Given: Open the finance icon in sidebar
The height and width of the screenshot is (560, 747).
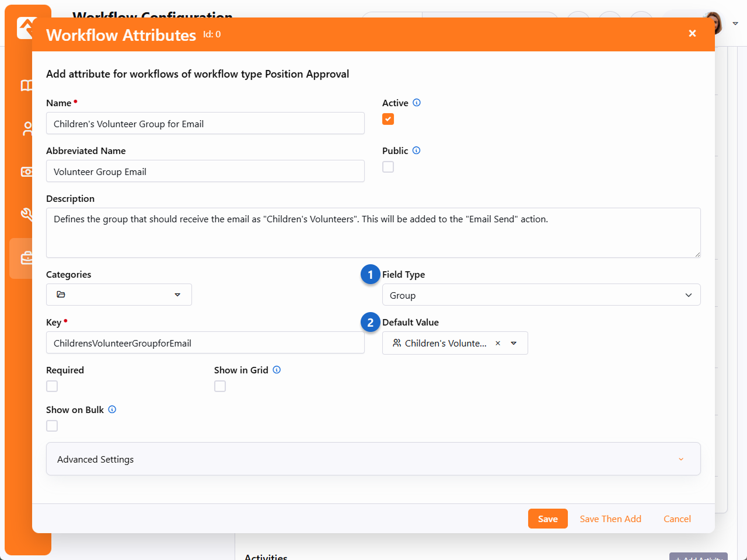Looking at the screenshot, I should (27, 171).
